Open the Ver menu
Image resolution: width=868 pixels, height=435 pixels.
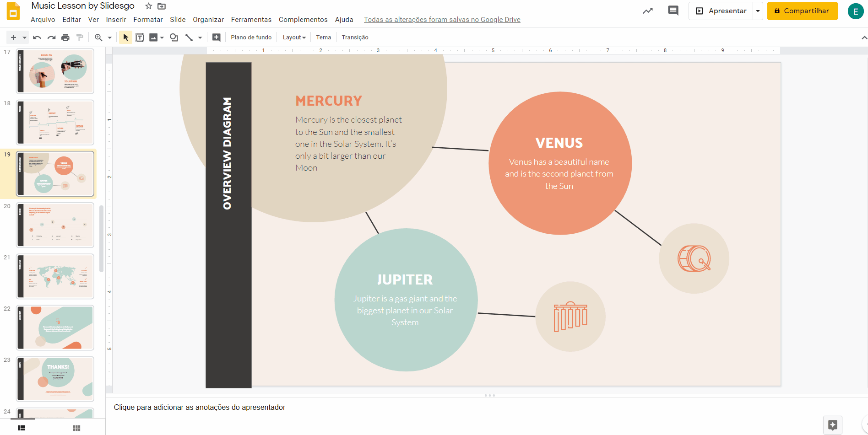pos(93,20)
